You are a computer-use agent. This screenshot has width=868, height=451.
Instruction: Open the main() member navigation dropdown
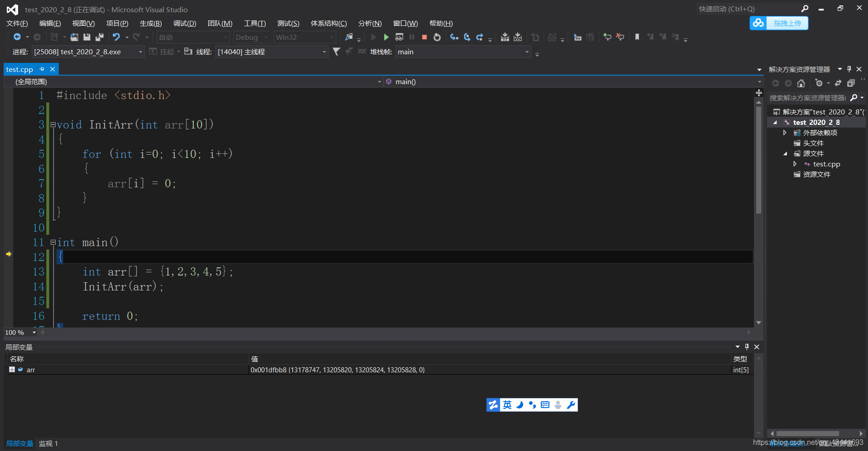573,81
